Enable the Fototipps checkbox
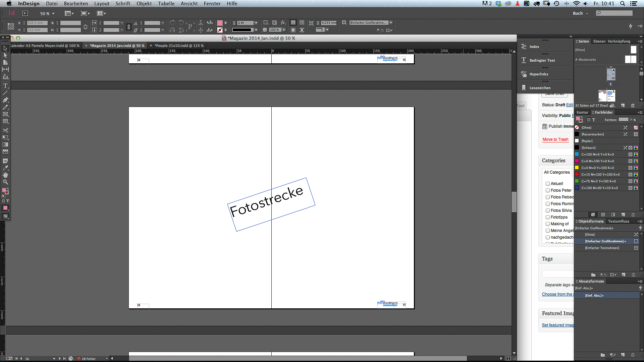 point(548,217)
